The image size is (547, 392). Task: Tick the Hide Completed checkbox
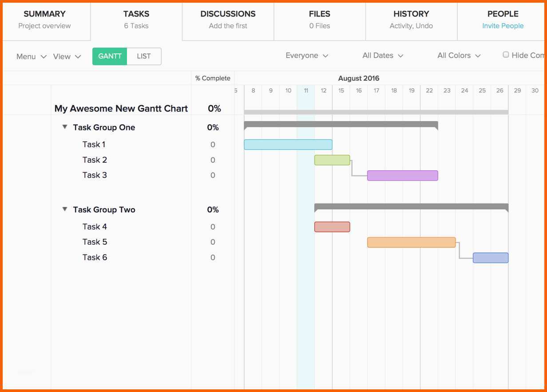(506, 55)
